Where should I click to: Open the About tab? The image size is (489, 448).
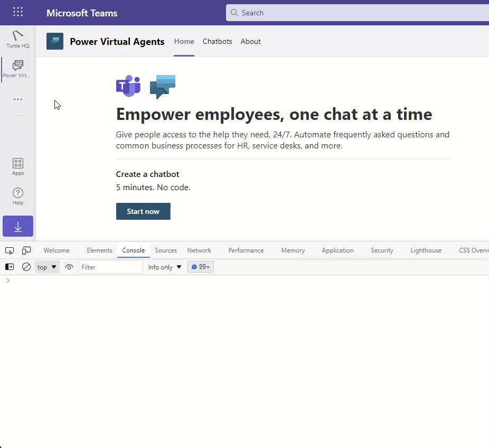[x=250, y=42]
